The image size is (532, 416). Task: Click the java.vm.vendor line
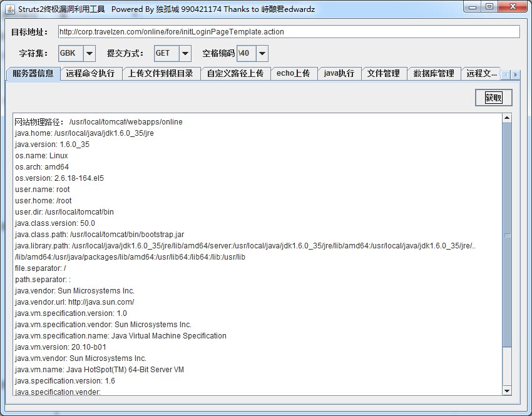click(x=80, y=358)
